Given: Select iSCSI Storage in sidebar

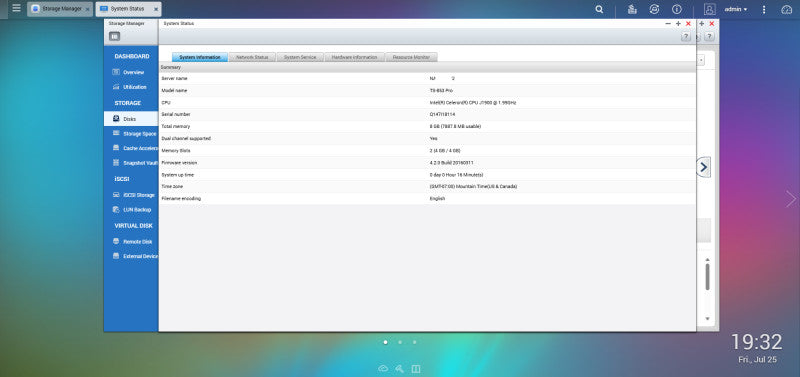Looking at the screenshot, I should 131,195.
